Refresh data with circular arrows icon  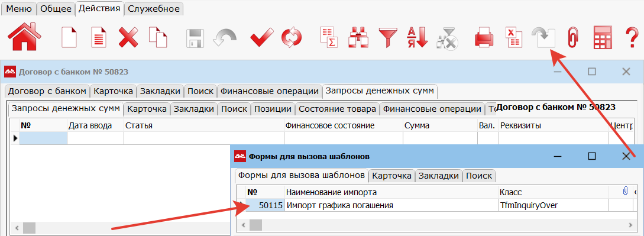pyautogui.click(x=292, y=37)
